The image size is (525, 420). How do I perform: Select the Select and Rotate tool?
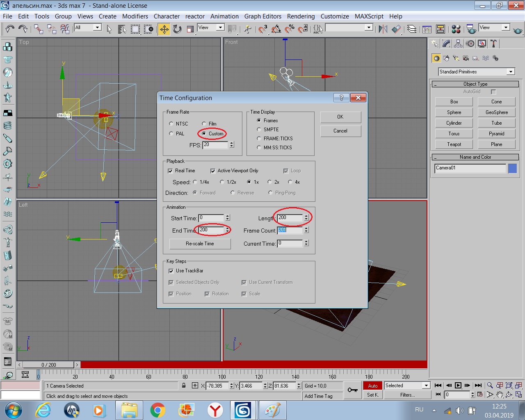(x=177, y=29)
